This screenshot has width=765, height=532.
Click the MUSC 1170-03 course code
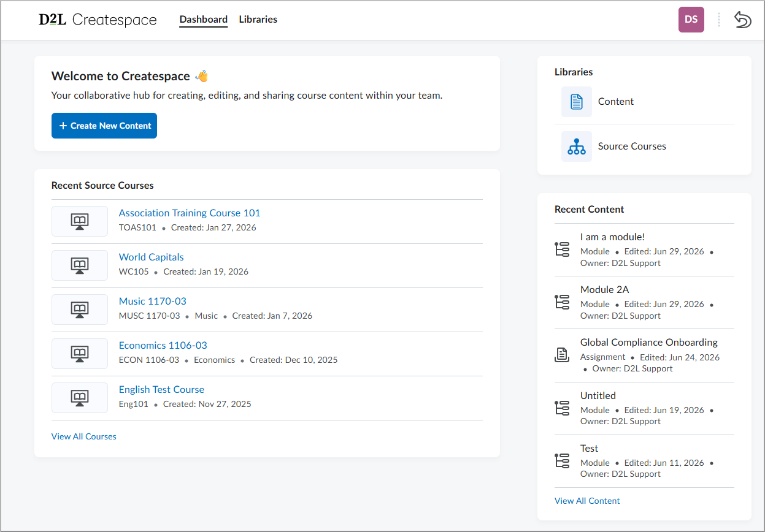click(x=150, y=316)
